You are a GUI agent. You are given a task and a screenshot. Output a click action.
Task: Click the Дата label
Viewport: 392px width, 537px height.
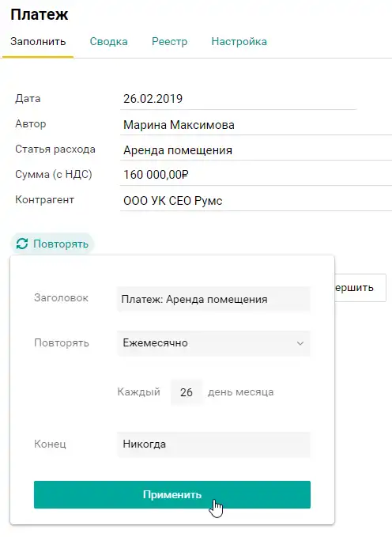[x=28, y=99]
